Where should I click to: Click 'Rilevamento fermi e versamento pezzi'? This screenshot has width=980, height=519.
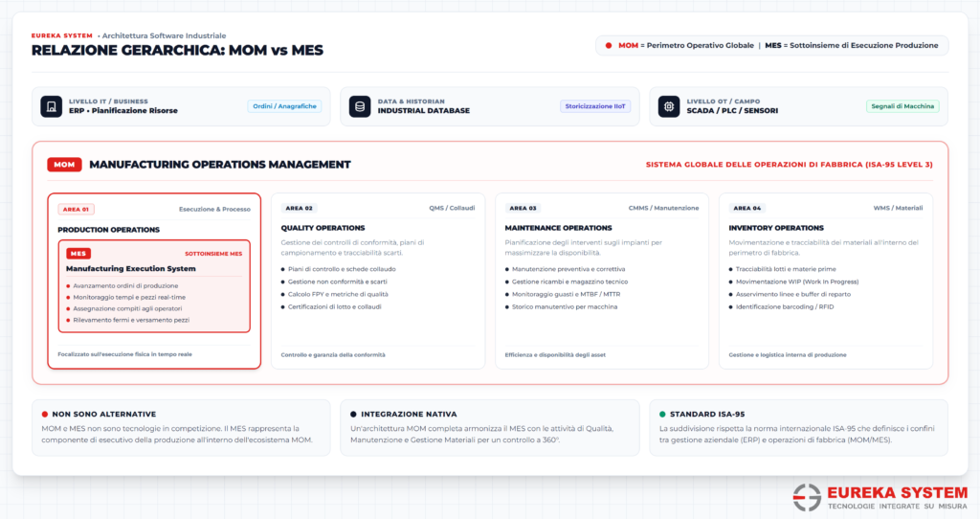131,320
